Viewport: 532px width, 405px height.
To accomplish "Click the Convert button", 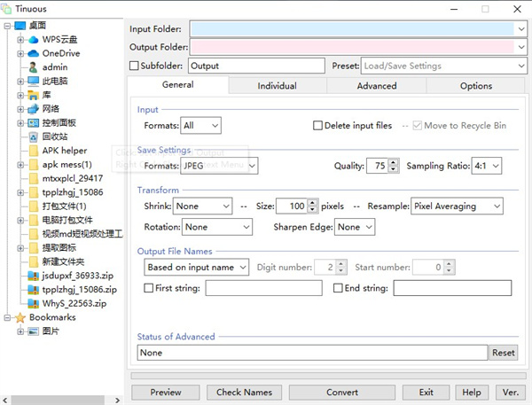I will pos(342,392).
